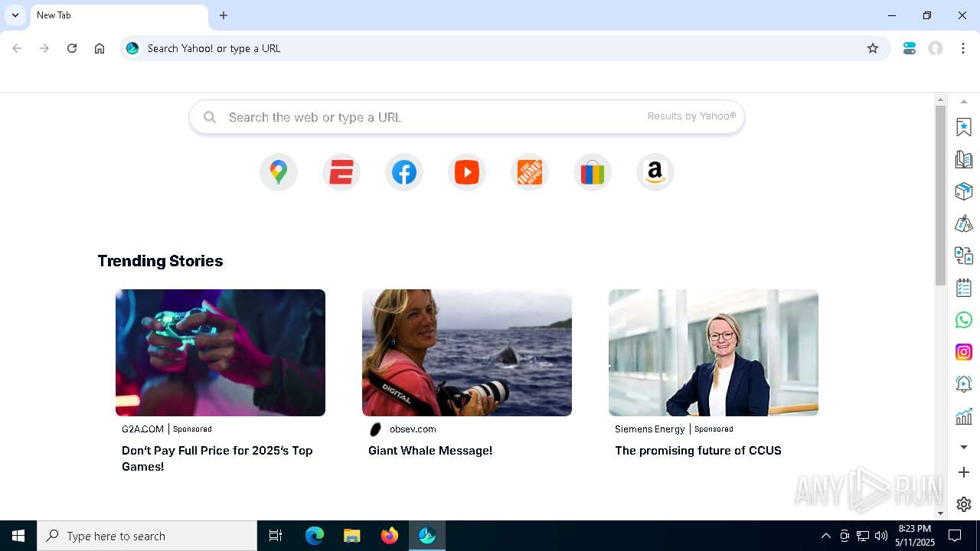Click the G2A.COM source label

(x=142, y=429)
